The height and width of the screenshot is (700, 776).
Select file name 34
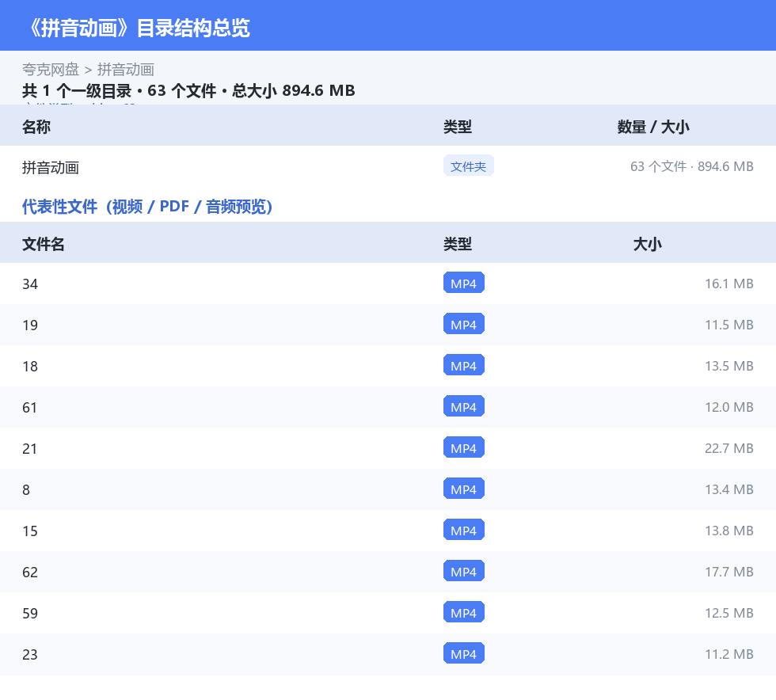[x=30, y=284]
